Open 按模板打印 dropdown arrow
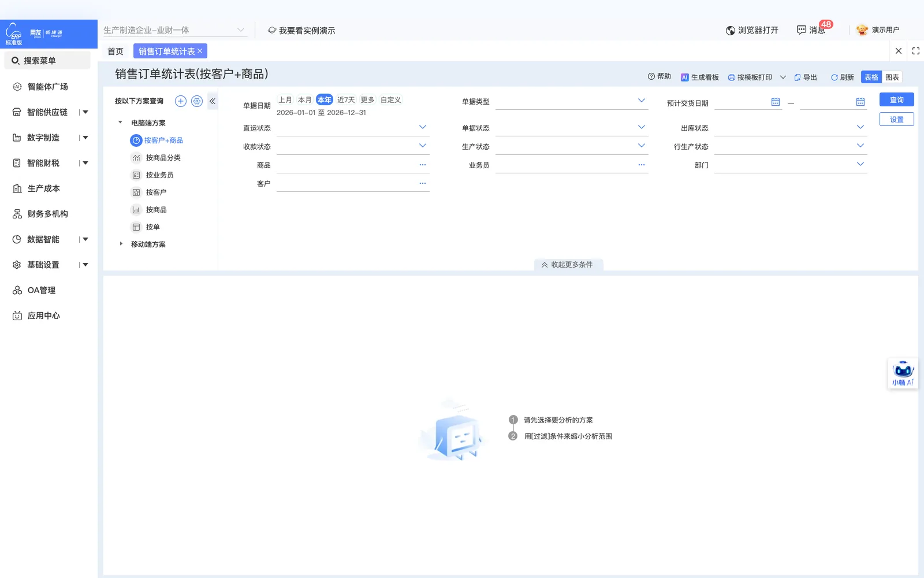This screenshot has height=578, width=924. coord(783,77)
